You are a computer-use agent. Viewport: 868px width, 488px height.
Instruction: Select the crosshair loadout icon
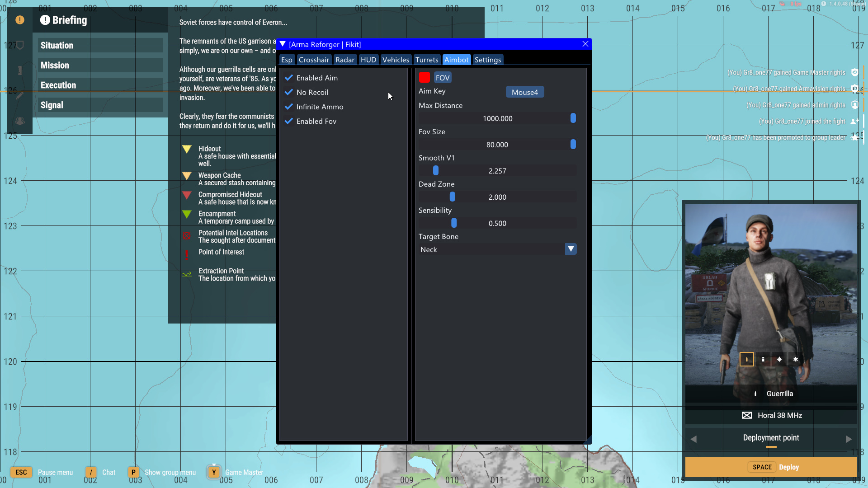coord(779,359)
